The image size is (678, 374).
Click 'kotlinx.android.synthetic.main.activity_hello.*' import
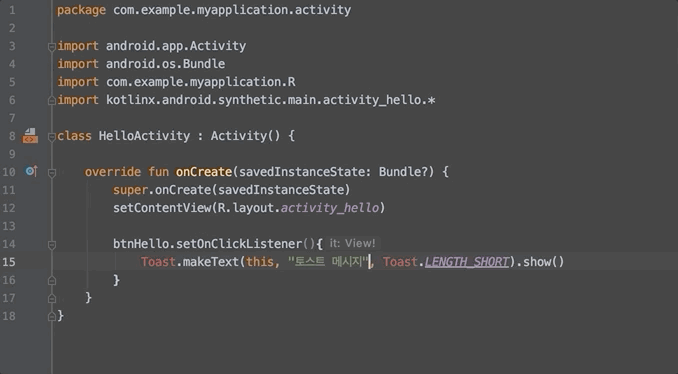[x=271, y=100]
